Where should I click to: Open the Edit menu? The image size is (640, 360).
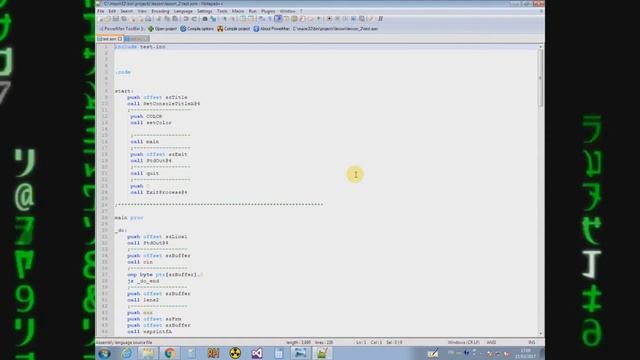[112, 11]
